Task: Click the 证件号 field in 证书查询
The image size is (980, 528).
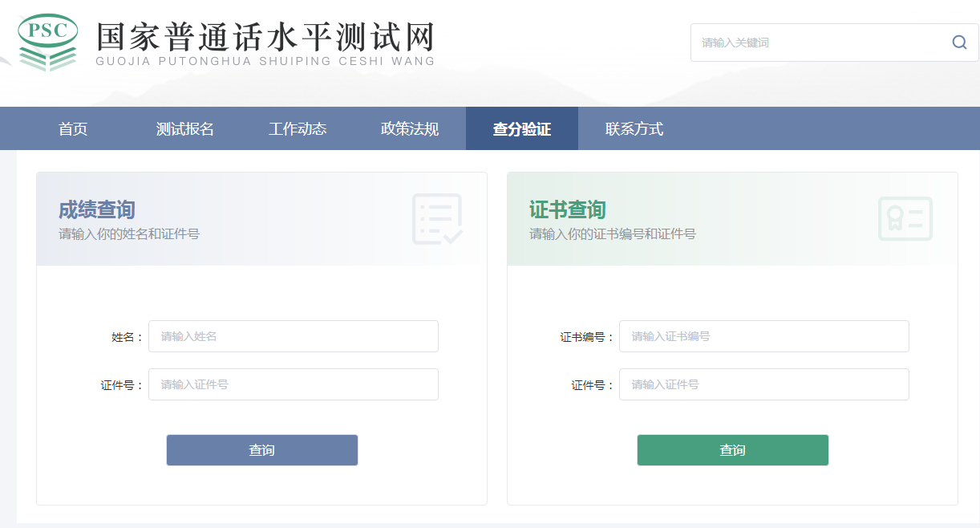Action: (764, 384)
